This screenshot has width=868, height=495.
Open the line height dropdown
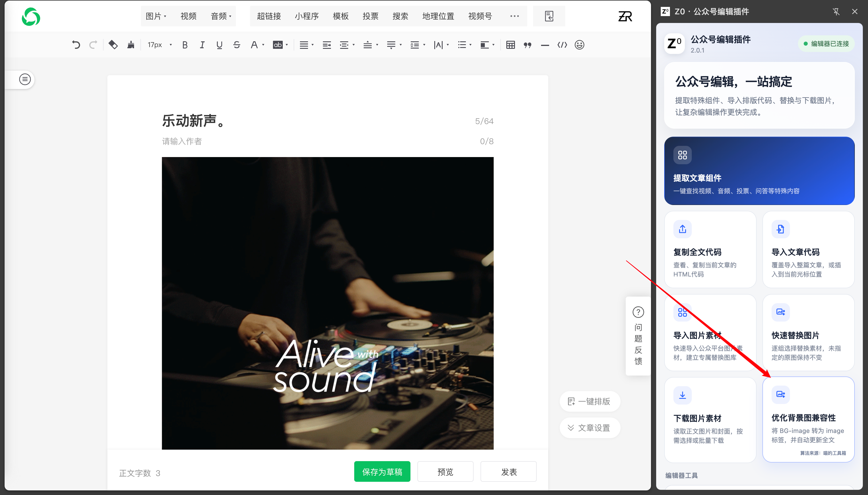coord(424,45)
